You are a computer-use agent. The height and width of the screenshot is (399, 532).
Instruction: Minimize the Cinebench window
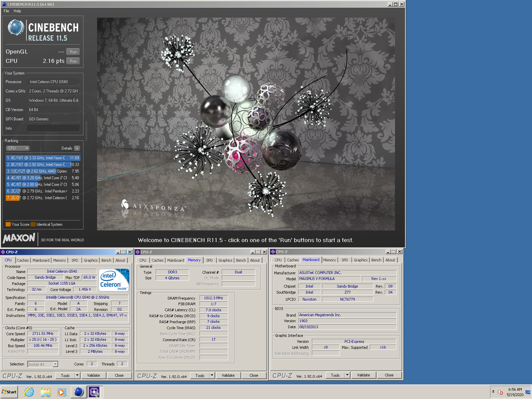point(390,4)
